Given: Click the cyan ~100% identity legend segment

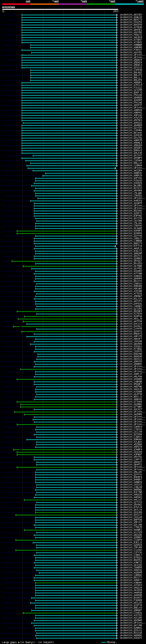Looking at the screenshot, I should [x=130, y=4].
